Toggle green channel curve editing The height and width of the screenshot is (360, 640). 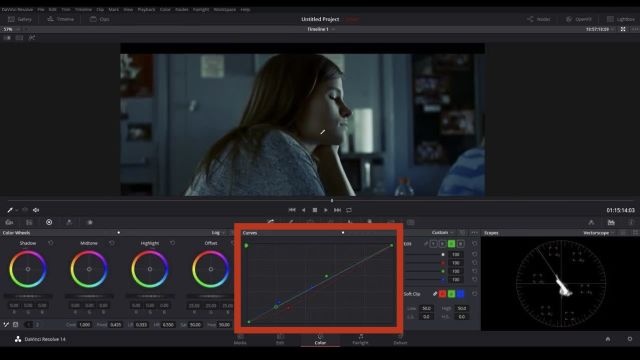coord(451,244)
